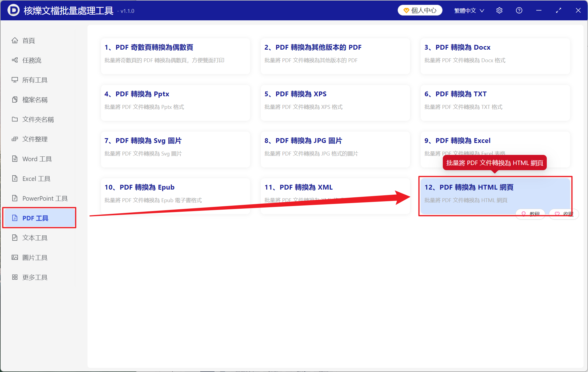Click the 教程 tutorial button
The image size is (588, 372).
click(531, 214)
